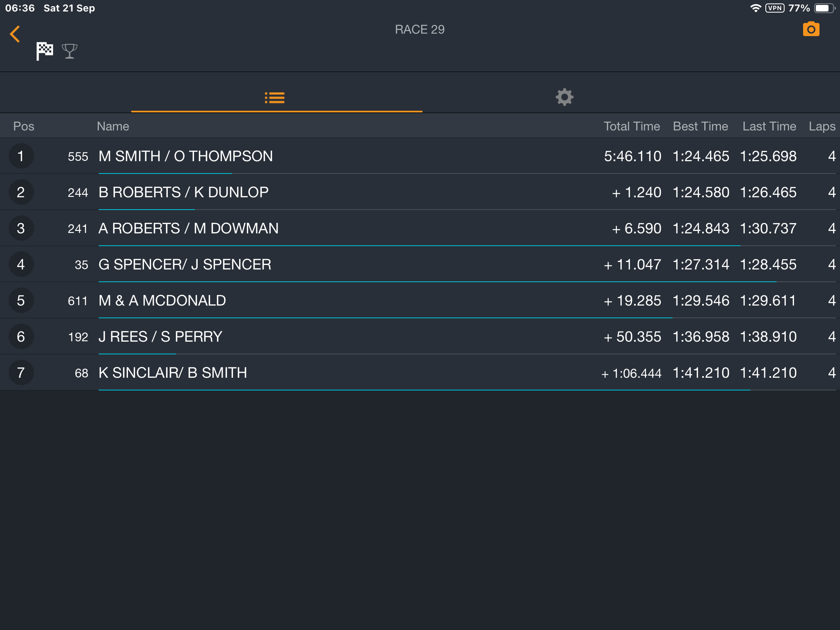The height and width of the screenshot is (630, 840).
Task: Select the checkered flag results icon
Action: click(x=44, y=51)
